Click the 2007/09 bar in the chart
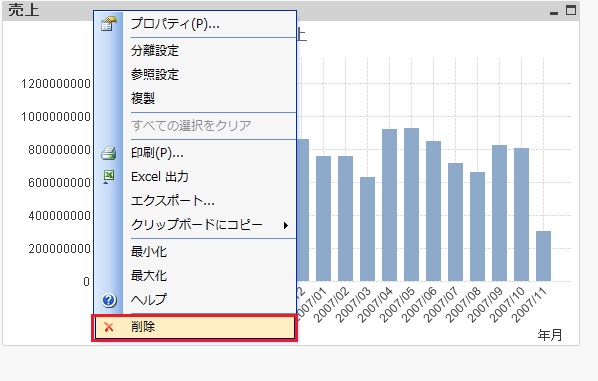 coord(499,213)
